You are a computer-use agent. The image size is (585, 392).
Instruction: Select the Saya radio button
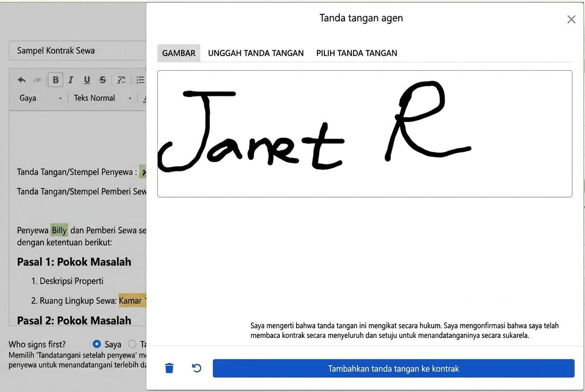click(97, 344)
